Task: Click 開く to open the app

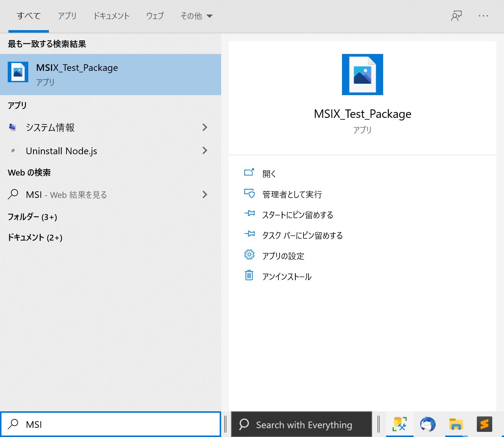Action: point(269,174)
